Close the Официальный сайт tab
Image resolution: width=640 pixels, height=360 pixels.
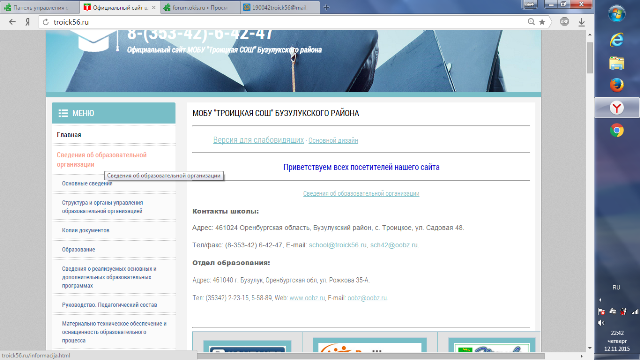(x=153, y=7)
